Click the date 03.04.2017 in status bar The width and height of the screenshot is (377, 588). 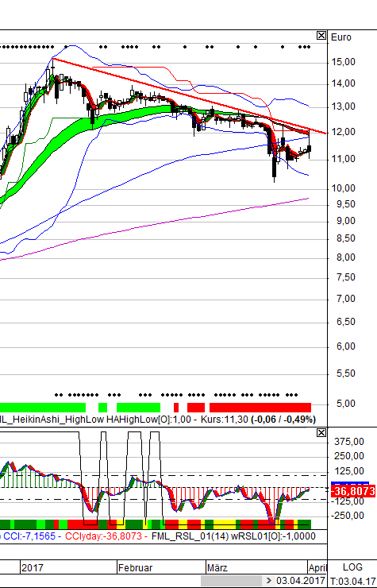(x=301, y=581)
